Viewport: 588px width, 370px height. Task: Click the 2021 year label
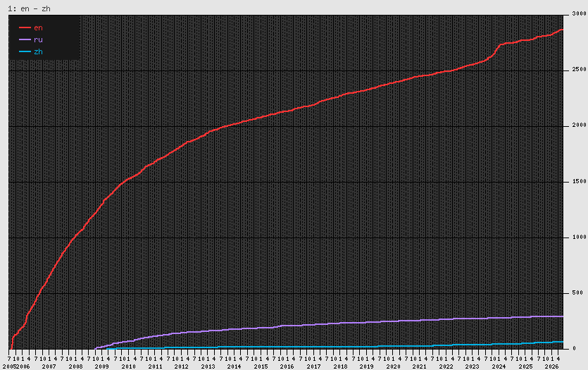(x=419, y=366)
